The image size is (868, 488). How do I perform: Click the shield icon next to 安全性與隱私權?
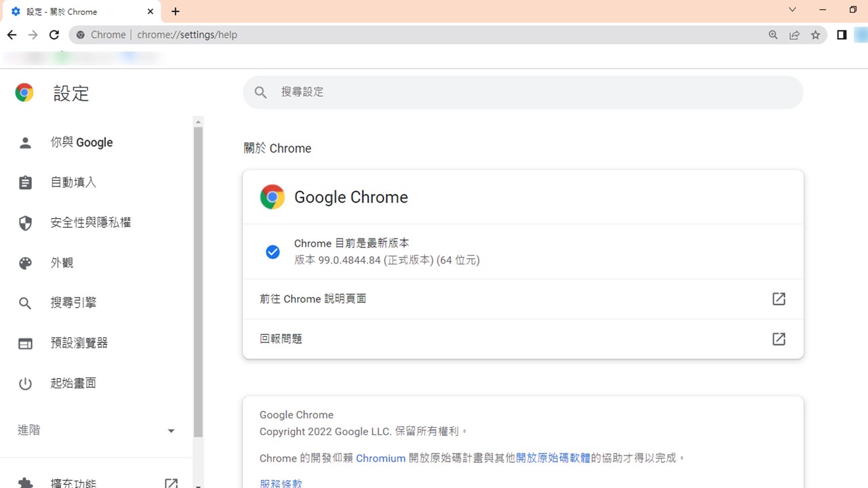(25, 223)
